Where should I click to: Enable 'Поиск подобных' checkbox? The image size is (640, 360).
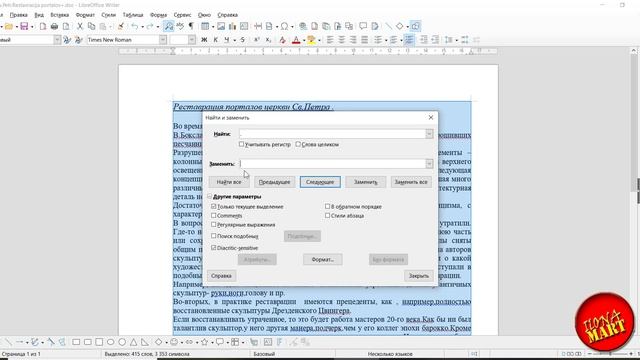213,236
